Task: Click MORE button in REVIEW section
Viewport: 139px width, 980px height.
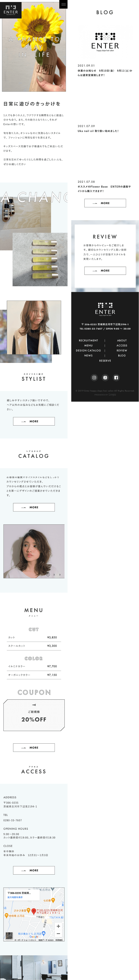Action: pos(105,270)
